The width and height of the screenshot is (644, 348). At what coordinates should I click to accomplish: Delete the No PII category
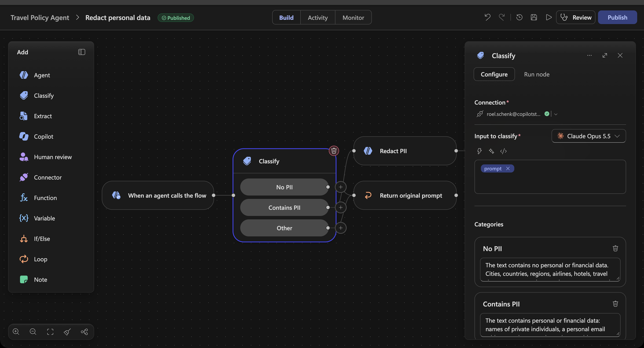pyautogui.click(x=615, y=249)
